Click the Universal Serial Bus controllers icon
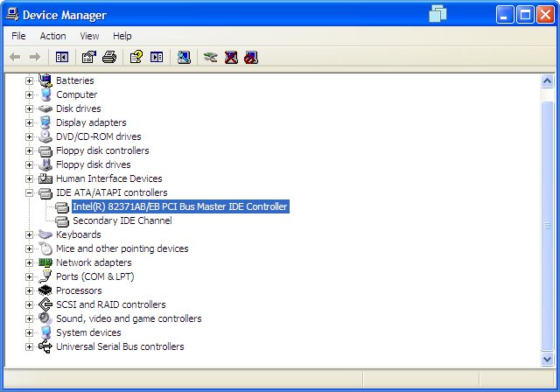 click(x=45, y=346)
